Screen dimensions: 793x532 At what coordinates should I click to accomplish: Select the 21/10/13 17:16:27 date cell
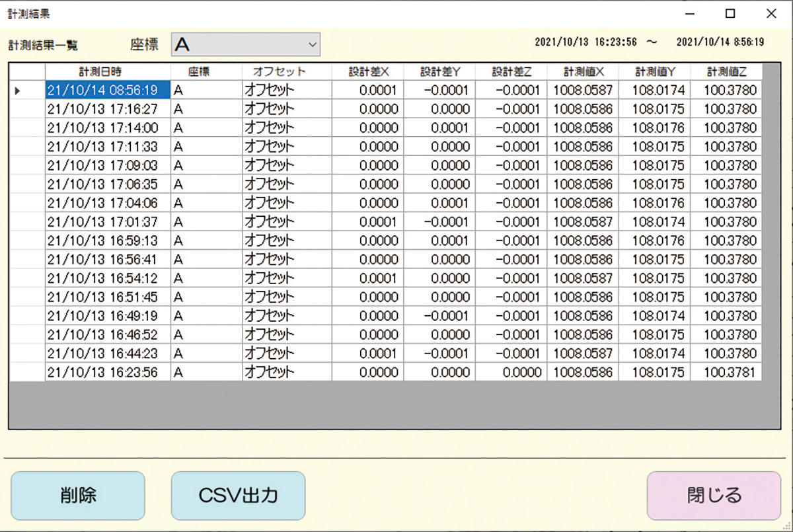click(x=108, y=108)
